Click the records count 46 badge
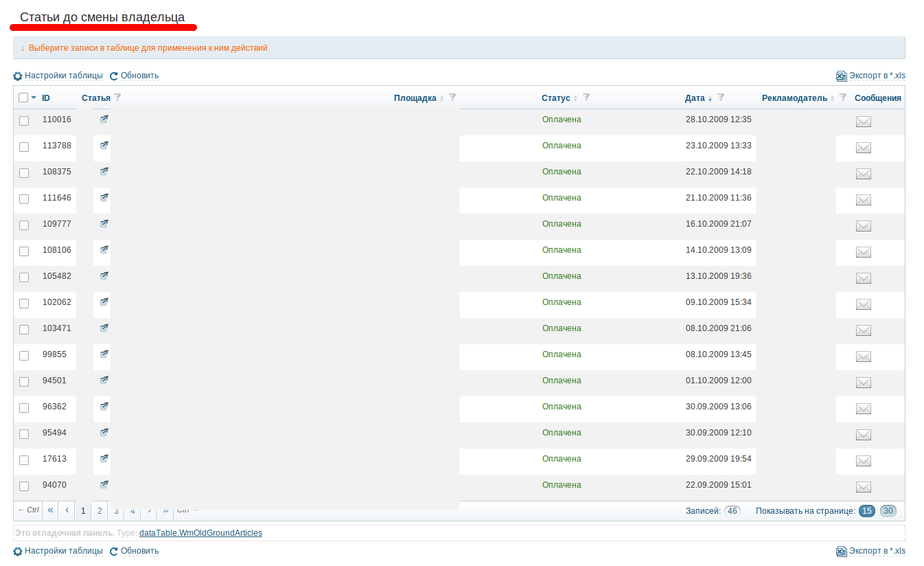Viewport: 924px width, 566px height. pos(732,510)
